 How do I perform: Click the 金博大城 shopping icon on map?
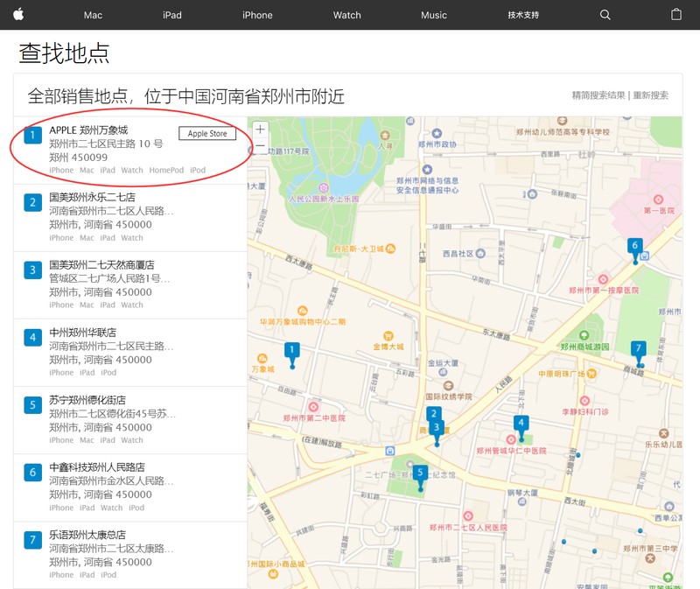click(388, 336)
